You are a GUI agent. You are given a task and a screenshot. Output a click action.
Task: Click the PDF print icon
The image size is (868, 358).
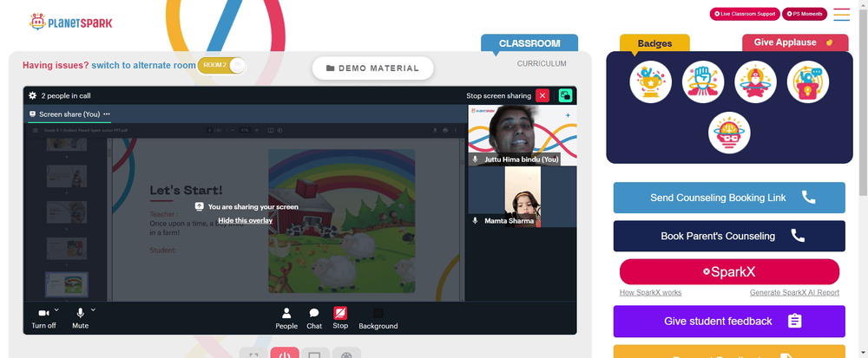tap(445, 130)
